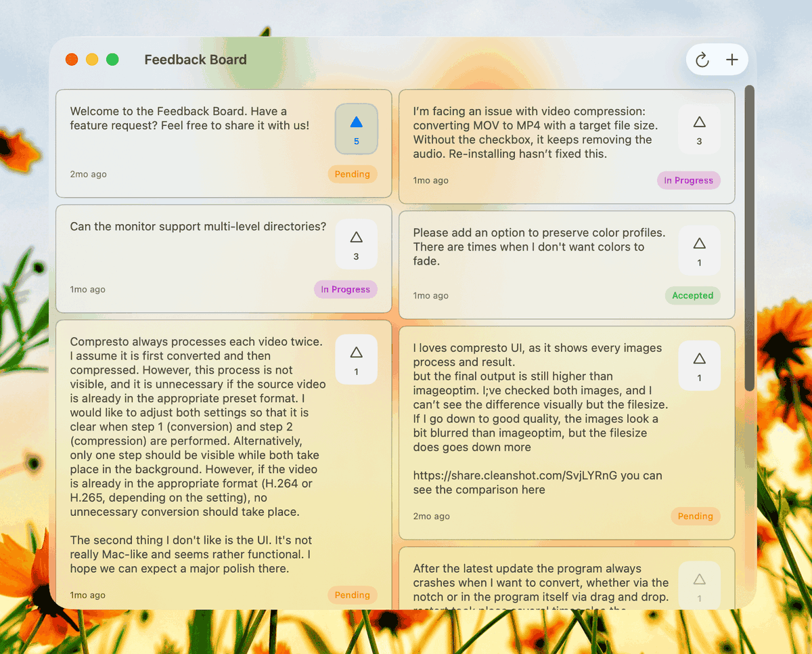
Task: Upvote the imageoptim comparison feedback
Action: tap(699, 365)
